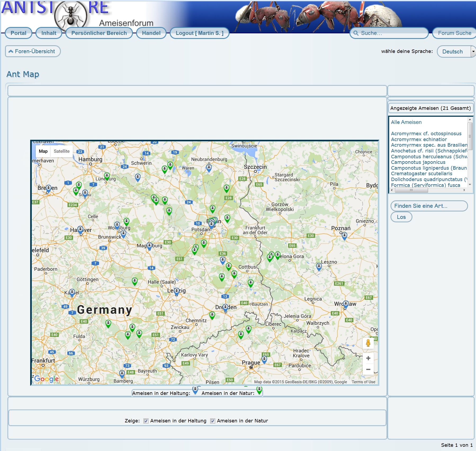The height and width of the screenshot is (451, 476).
Task: Uncheck Ameisen in der Natur checkbox
Action: 213,421
